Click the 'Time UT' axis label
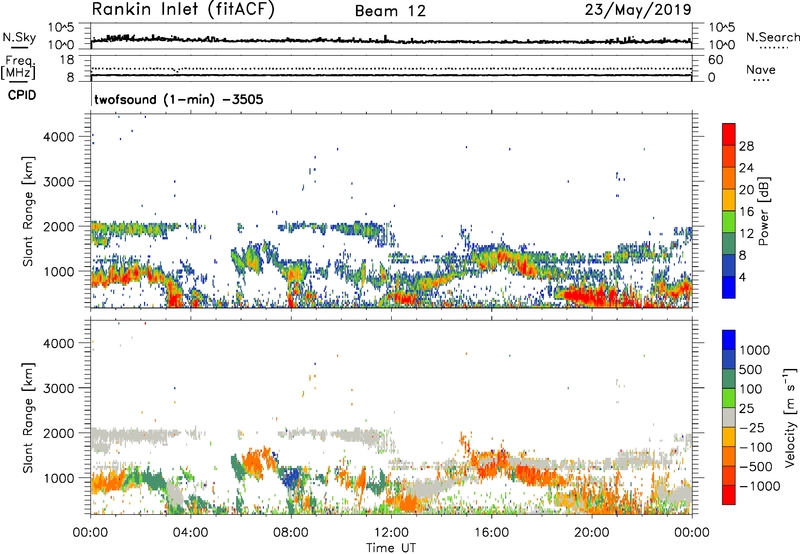The width and height of the screenshot is (800, 554). pyautogui.click(x=391, y=547)
